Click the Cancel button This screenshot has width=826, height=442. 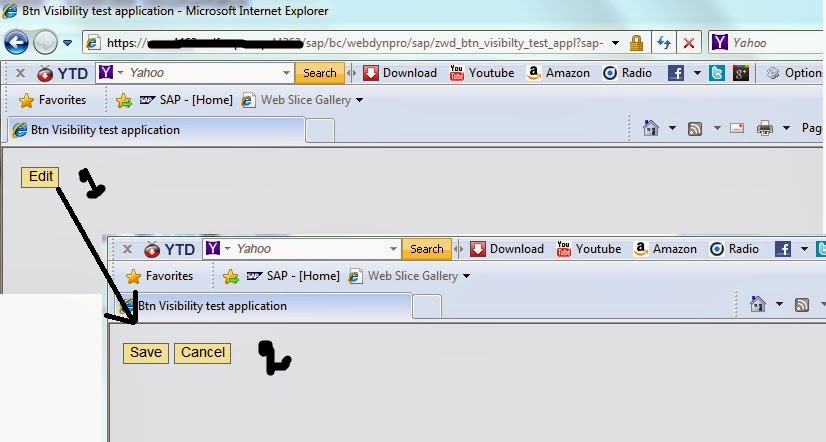pyautogui.click(x=202, y=353)
